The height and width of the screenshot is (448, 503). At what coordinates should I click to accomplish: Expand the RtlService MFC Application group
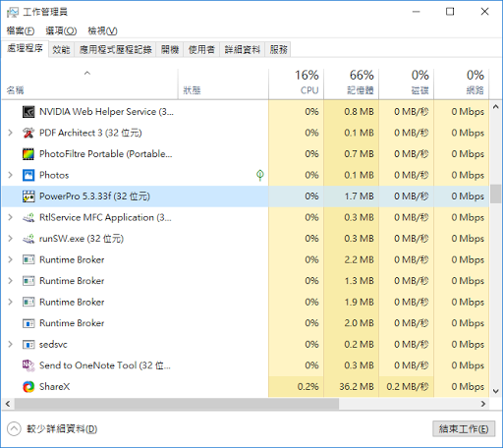pos(10,217)
